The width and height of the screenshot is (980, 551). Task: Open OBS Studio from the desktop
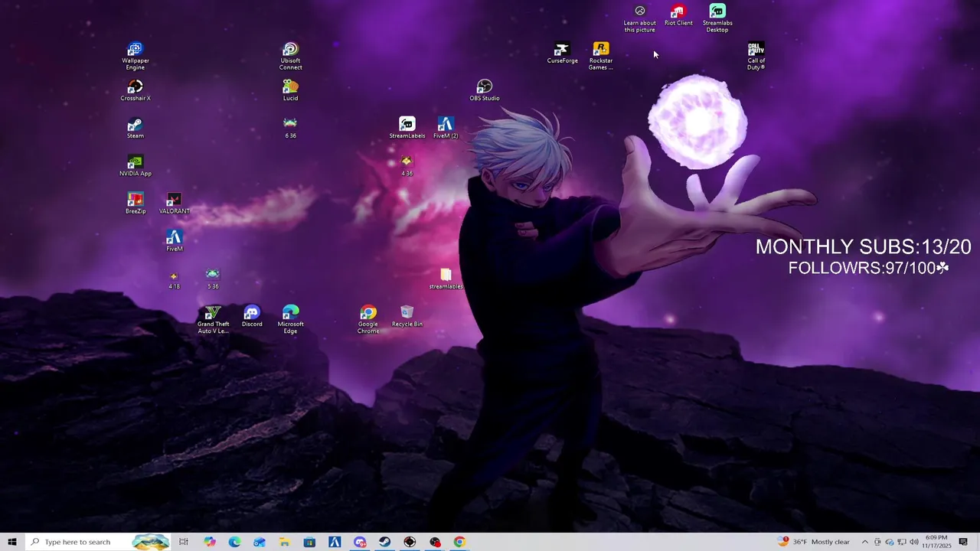tap(485, 90)
